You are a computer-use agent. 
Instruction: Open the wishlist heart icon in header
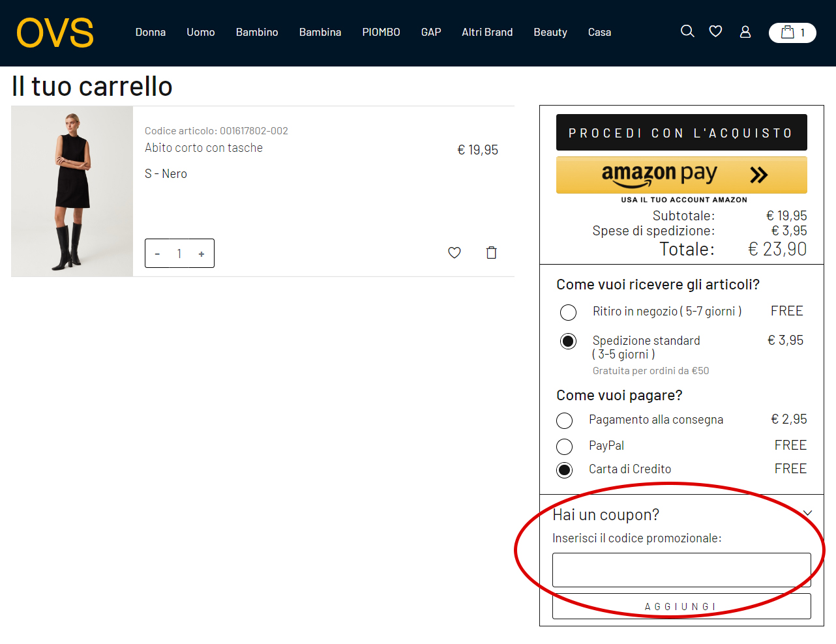(x=715, y=31)
